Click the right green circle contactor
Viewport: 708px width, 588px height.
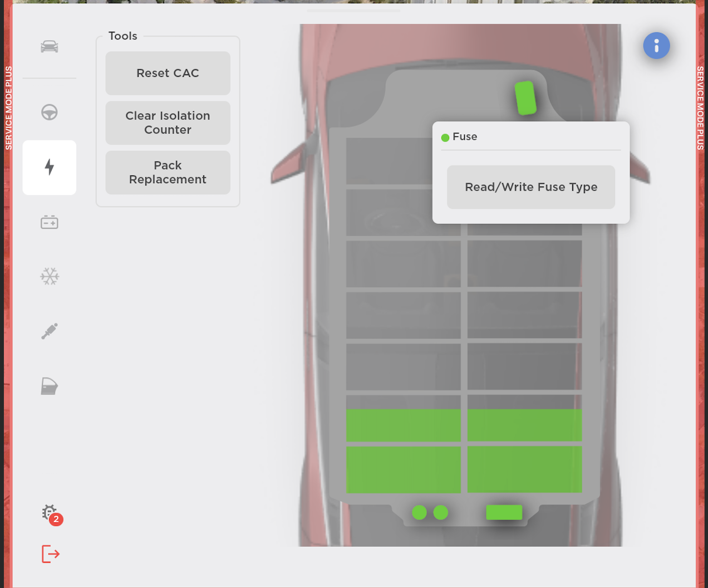[441, 512]
